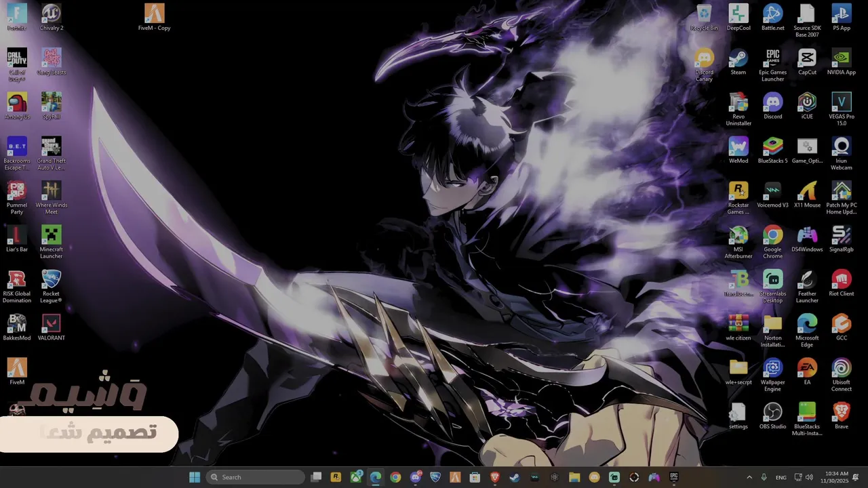Open the GCC desktop shortcut

[842, 327]
